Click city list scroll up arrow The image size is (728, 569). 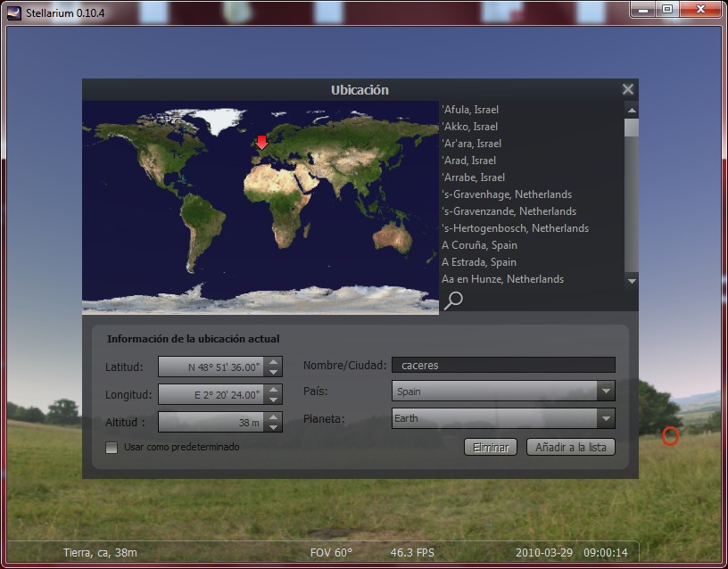(x=632, y=110)
